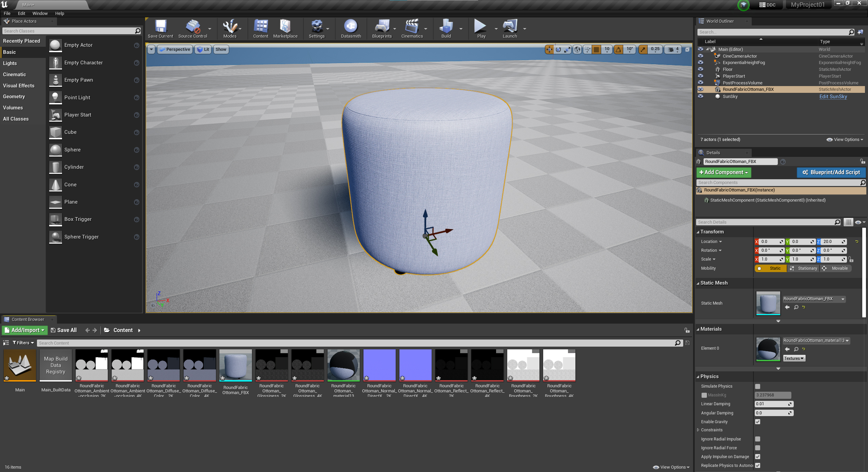Screen dimensions: 868x472
Task: Open the Window menu
Action: tap(40, 14)
